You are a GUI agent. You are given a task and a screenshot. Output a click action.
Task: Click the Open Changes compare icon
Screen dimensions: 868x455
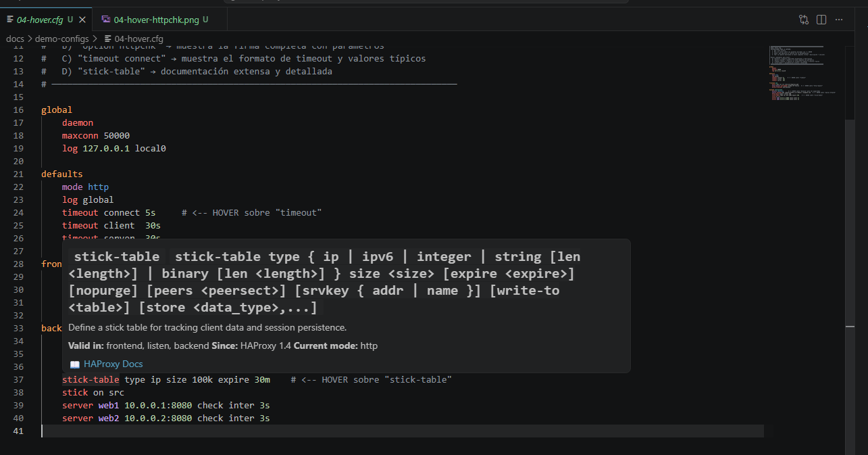(x=803, y=20)
